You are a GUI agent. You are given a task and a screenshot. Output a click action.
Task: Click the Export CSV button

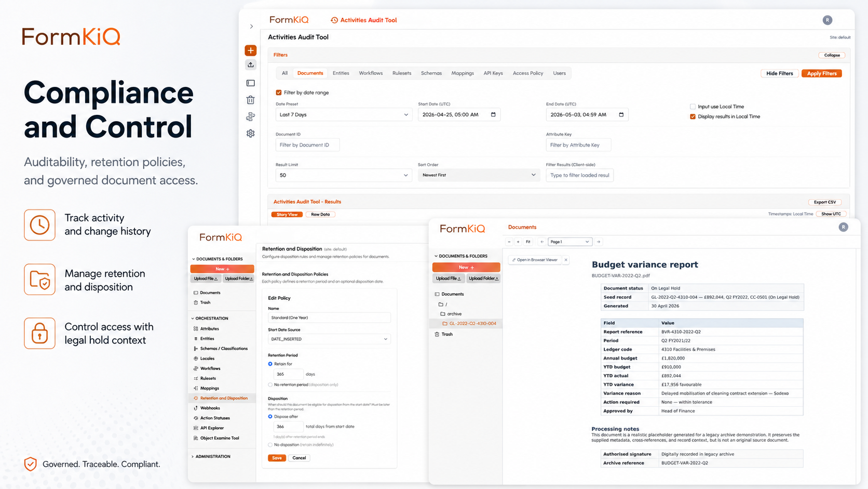(x=825, y=202)
